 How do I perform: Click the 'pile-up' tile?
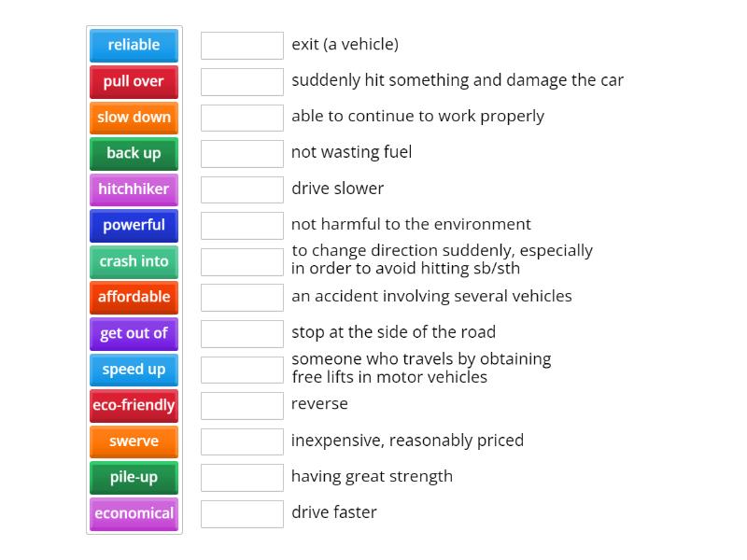coord(134,477)
